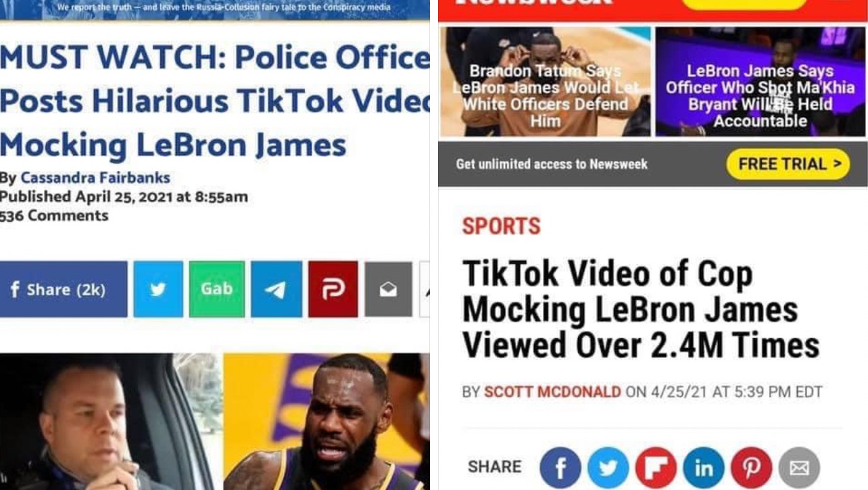This screenshot has height=490, width=868.
Task: Open the MUST WATCH police officer headline
Action: [x=215, y=101]
